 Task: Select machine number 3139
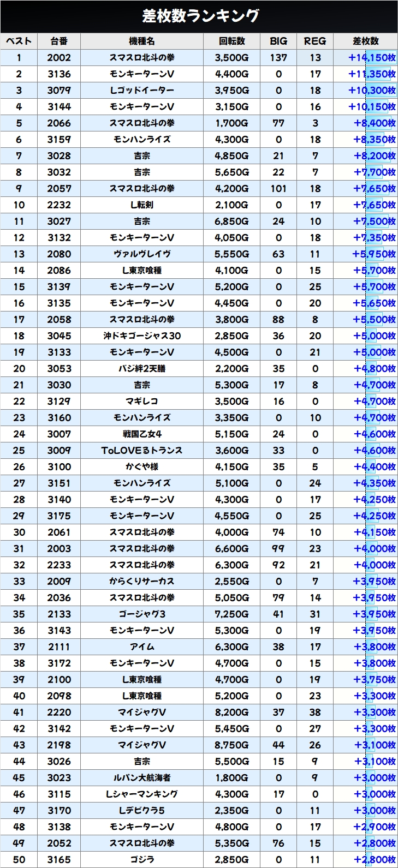coord(59,287)
